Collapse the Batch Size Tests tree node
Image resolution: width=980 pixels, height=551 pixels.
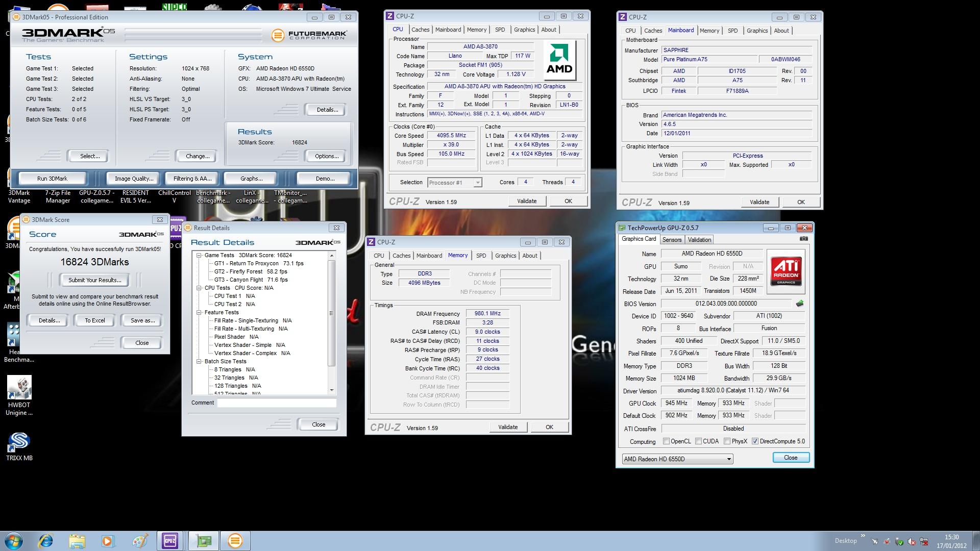199,361
